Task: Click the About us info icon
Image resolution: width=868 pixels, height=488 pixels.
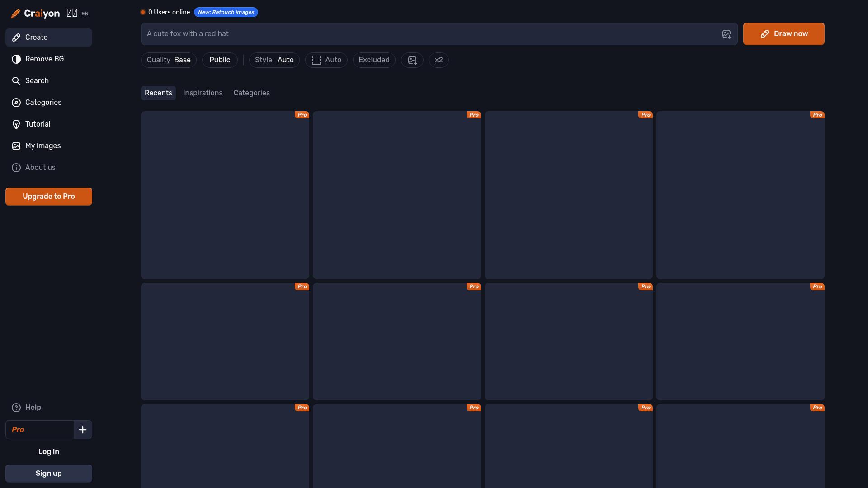Action: pyautogui.click(x=16, y=167)
